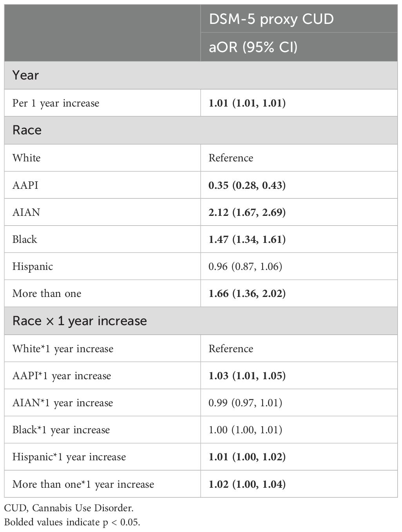
Task: Click the White row Reference cell under Race
Action: pos(231,158)
